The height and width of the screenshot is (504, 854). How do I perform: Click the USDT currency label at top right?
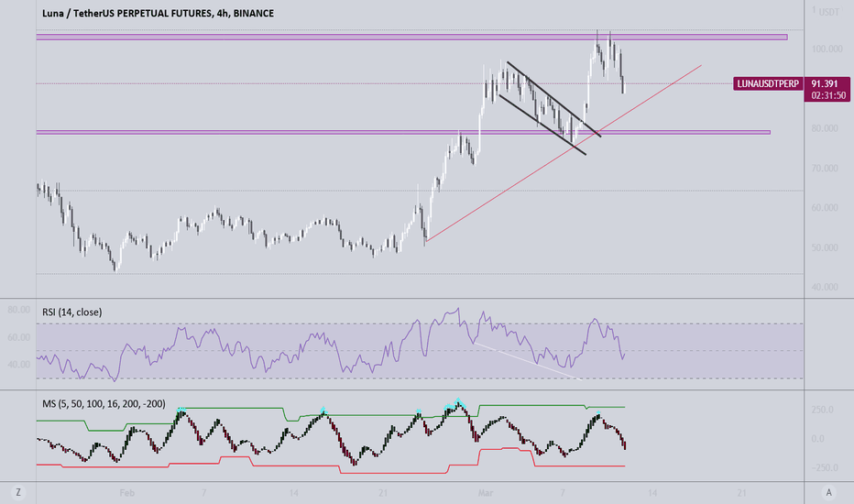pyautogui.click(x=829, y=12)
